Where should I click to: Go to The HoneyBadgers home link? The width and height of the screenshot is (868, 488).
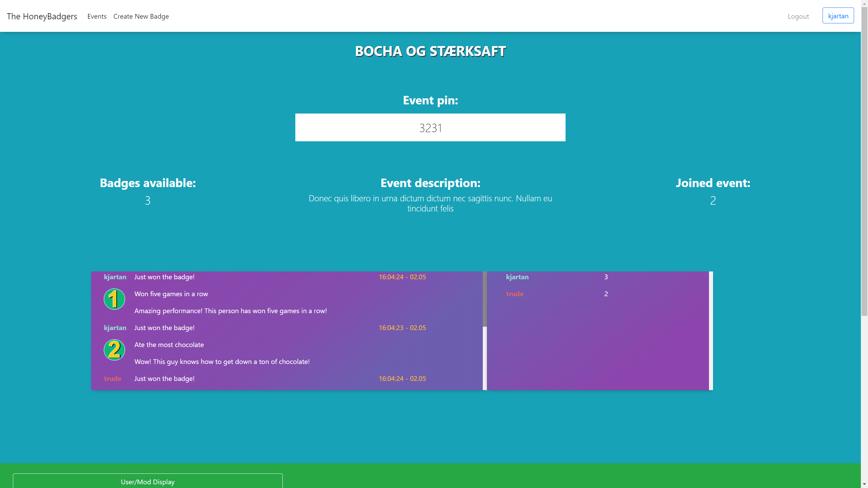pyautogui.click(x=42, y=16)
